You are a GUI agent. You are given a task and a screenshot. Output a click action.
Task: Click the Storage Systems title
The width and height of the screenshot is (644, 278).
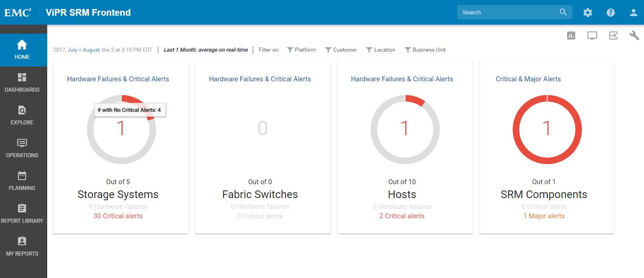coord(118,194)
